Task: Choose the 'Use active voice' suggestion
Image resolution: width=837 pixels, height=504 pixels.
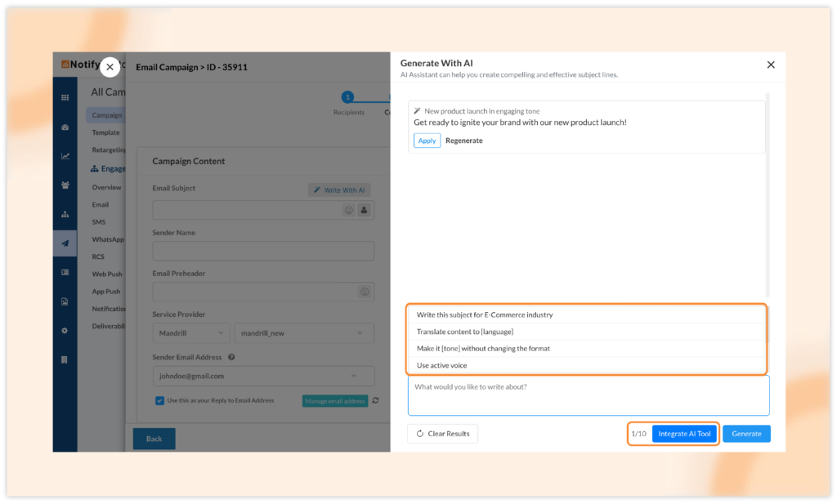Action: tap(586, 366)
